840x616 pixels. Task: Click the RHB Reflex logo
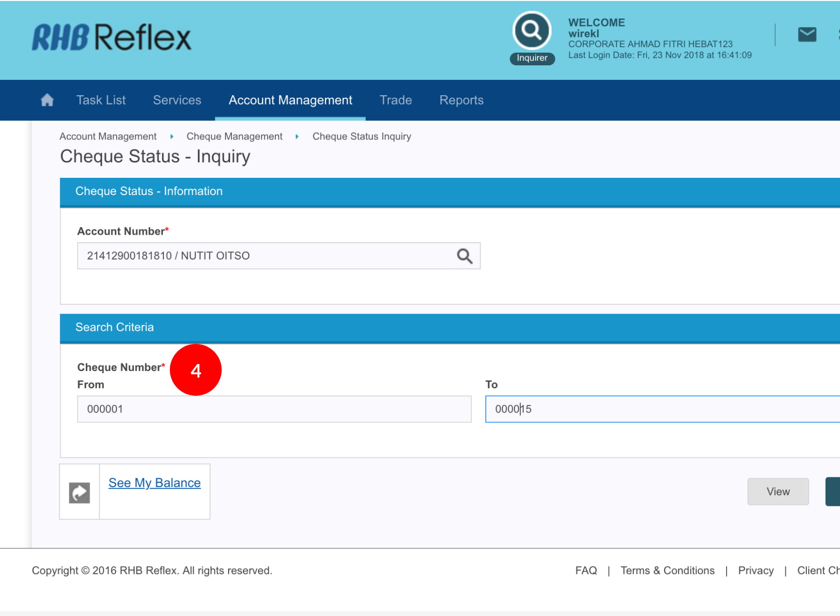pos(112,37)
